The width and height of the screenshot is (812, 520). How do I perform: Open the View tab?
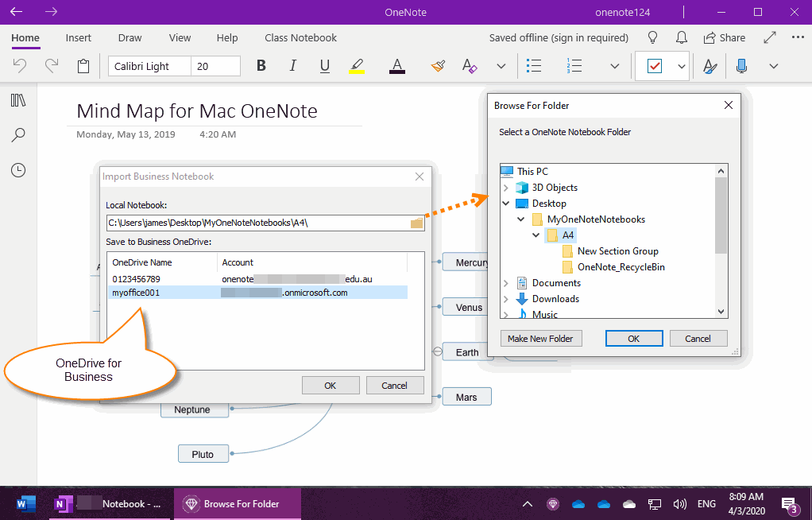[x=180, y=38]
